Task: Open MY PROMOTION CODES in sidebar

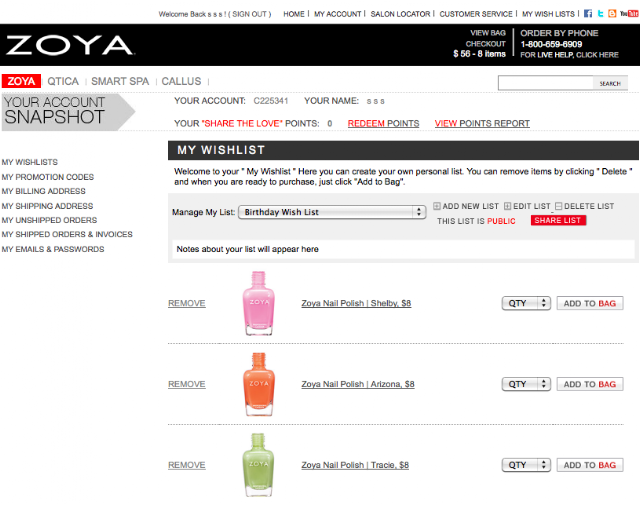Action: 48,177
